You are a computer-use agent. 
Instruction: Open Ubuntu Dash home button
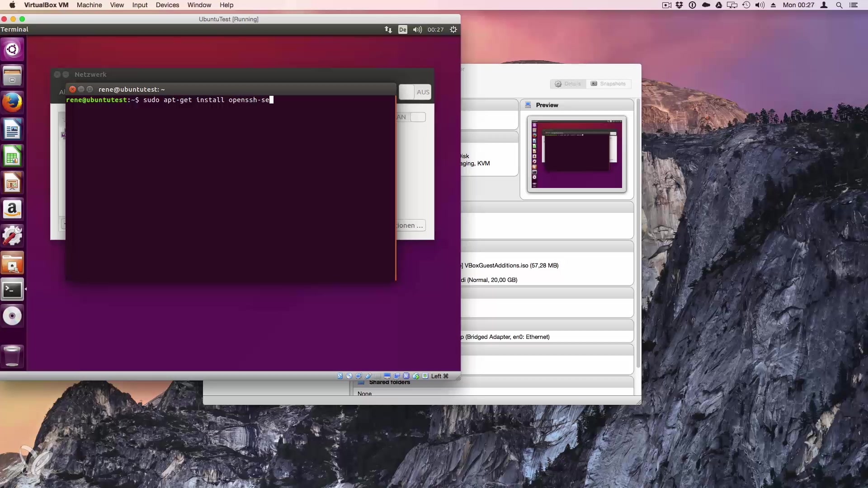tap(12, 49)
